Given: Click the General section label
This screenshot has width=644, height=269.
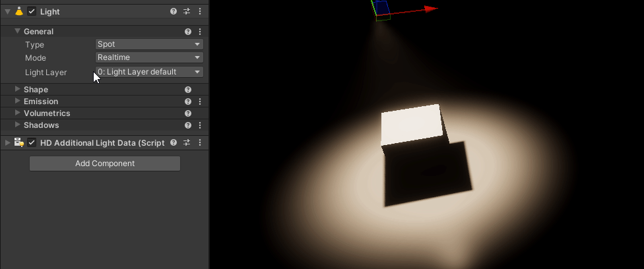Looking at the screenshot, I should [39, 32].
